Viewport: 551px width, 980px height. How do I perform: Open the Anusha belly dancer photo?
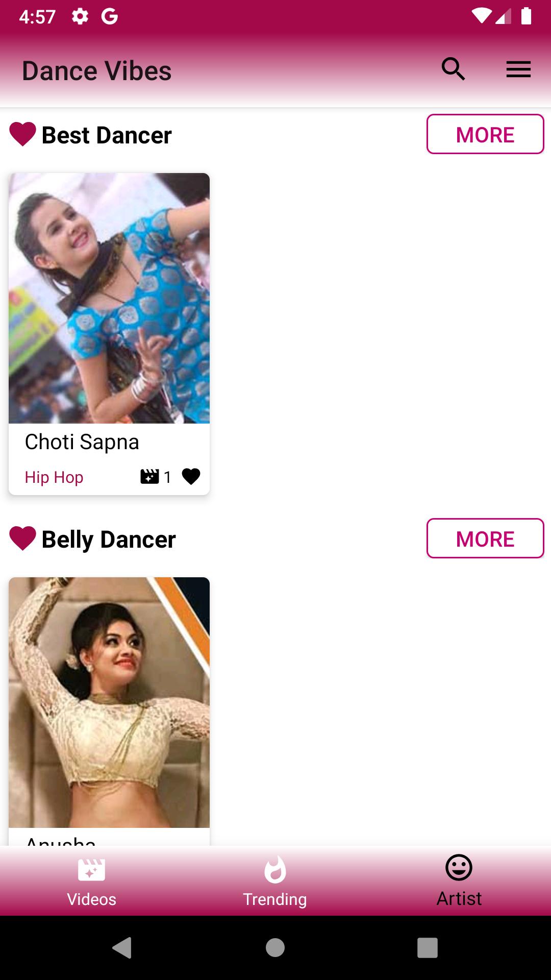coord(109,702)
